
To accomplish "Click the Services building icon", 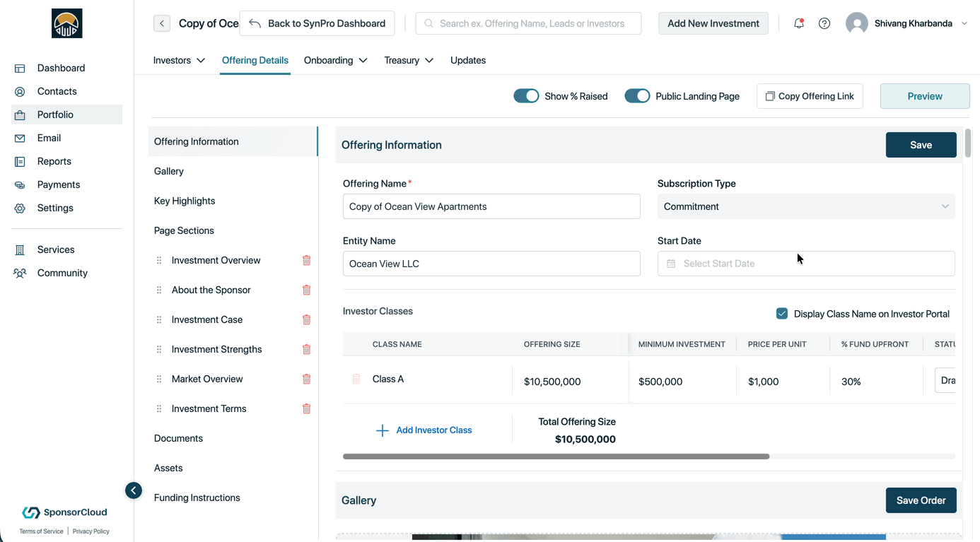I will coord(20,250).
